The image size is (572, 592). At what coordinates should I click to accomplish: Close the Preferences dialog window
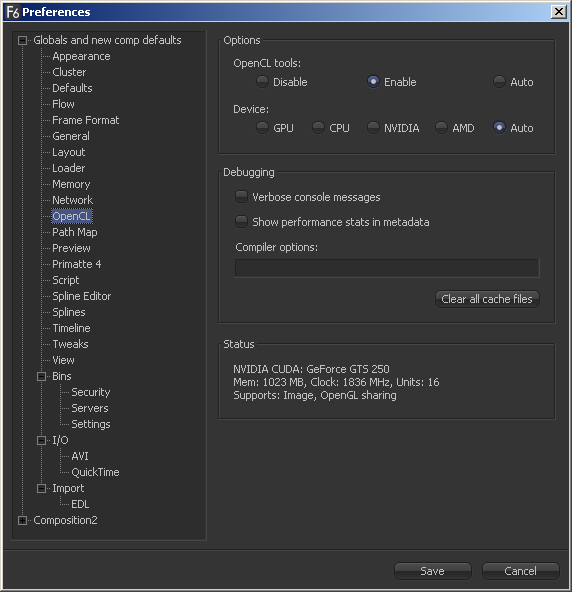tap(558, 12)
